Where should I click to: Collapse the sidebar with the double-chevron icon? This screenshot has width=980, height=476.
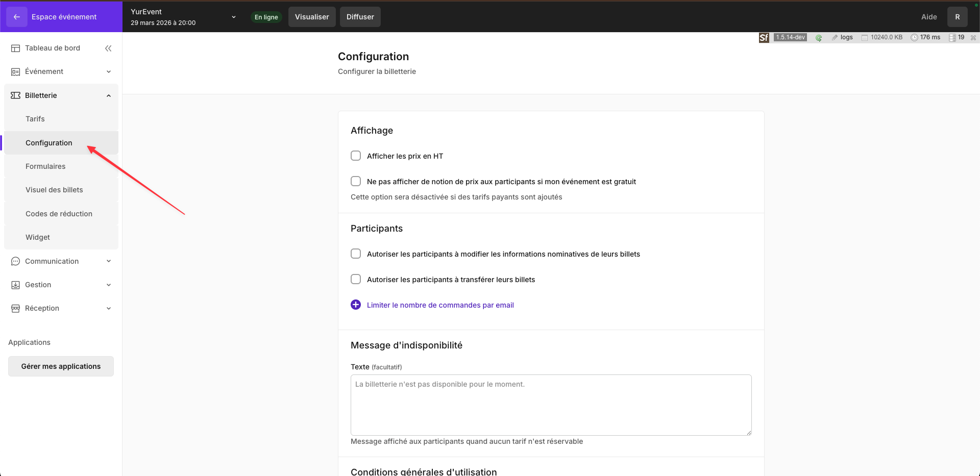pyautogui.click(x=108, y=48)
